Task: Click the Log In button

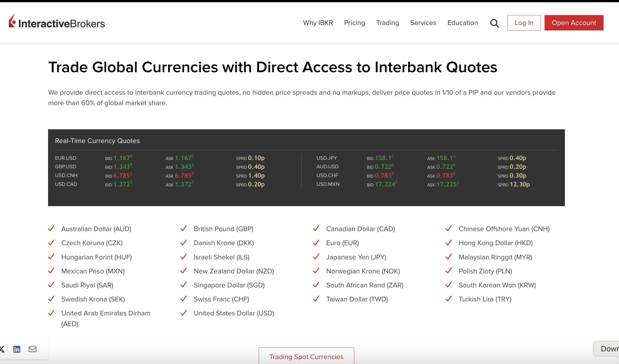Action: tap(524, 23)
